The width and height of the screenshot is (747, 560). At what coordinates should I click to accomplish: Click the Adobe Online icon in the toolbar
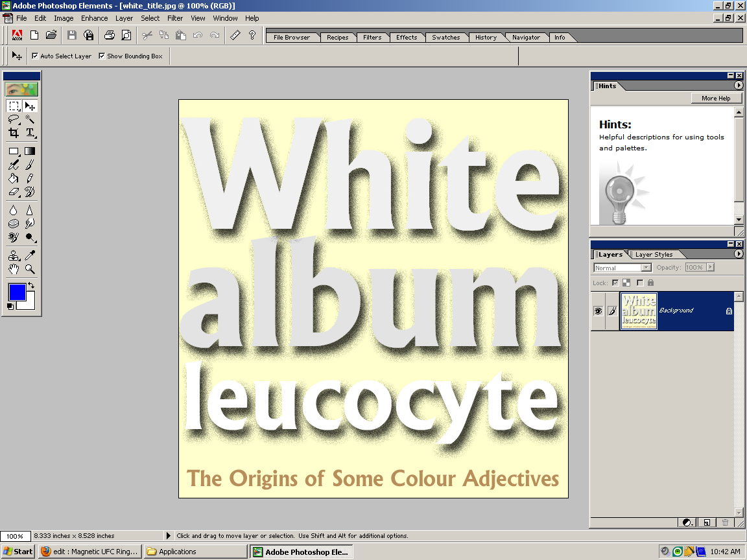(17, 35)
